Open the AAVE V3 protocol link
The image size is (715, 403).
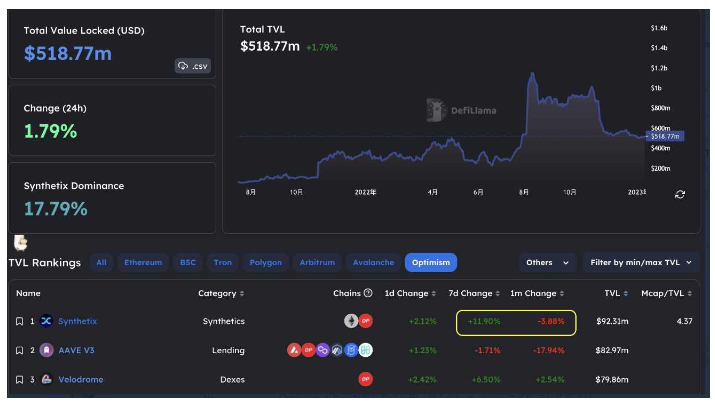[x=76, y=351]
